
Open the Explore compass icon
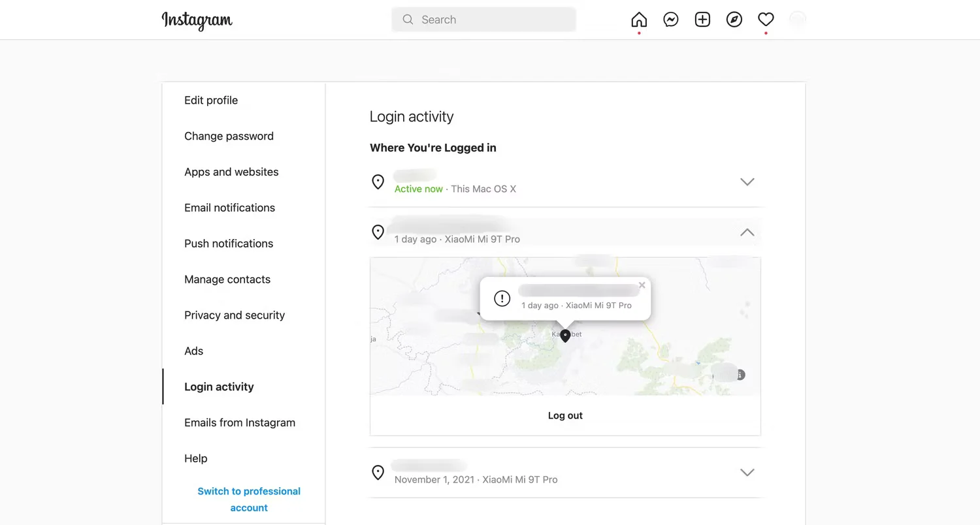click(734, 20)
